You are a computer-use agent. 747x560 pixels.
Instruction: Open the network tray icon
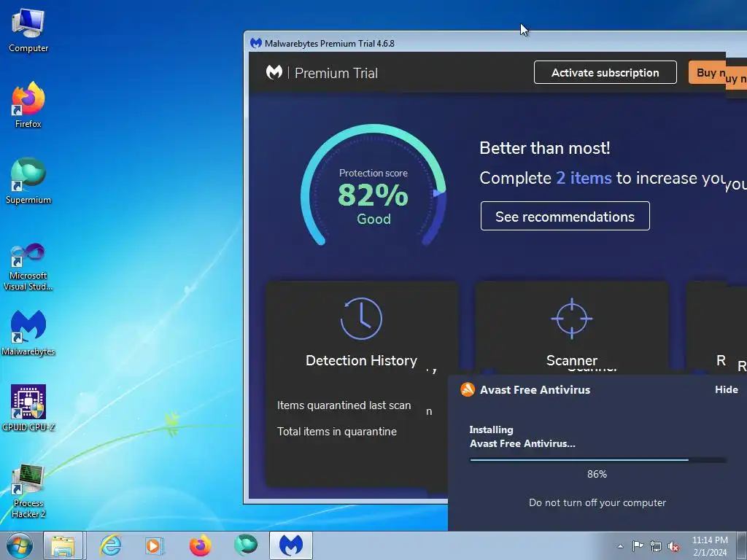coord(656,546)
